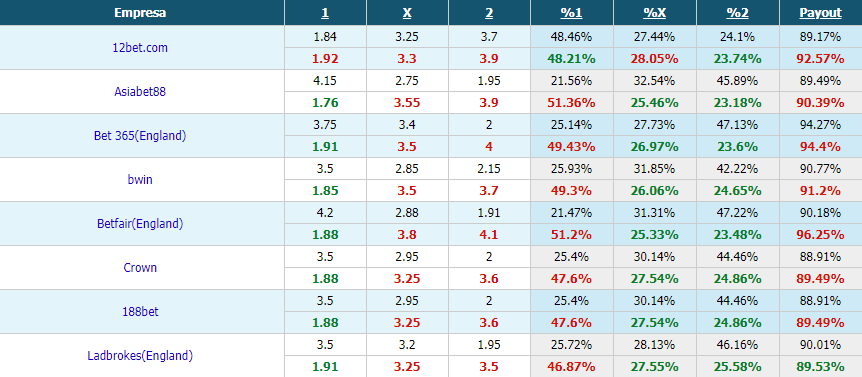Open the Asiabet88 bookmaker link
This screenshot has width=862, height=377.
(x=140, y=92)
